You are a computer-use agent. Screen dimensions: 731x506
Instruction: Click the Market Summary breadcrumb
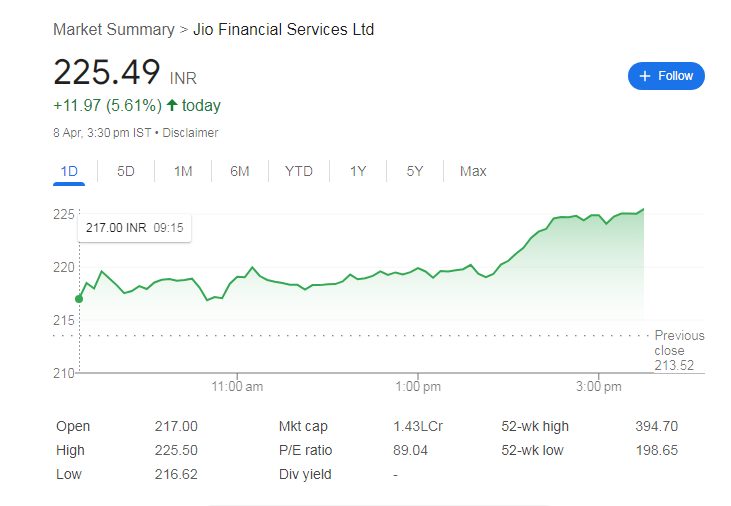click(x=114, y=30)
